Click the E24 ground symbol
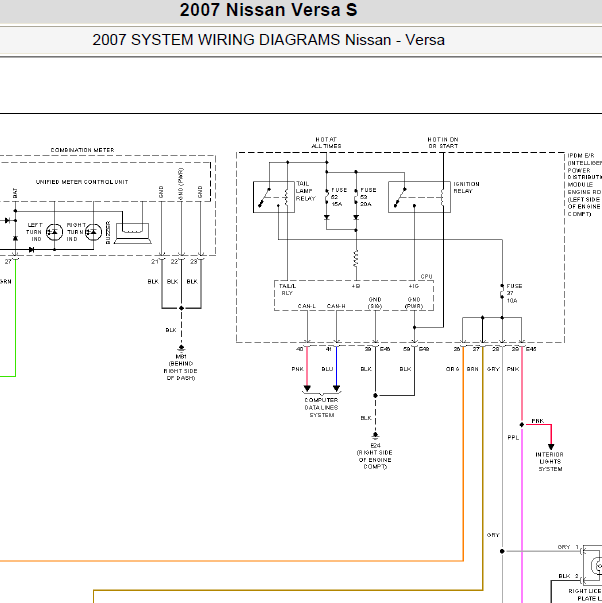Viewport: 602px width, 603px height. pos(375,436)
